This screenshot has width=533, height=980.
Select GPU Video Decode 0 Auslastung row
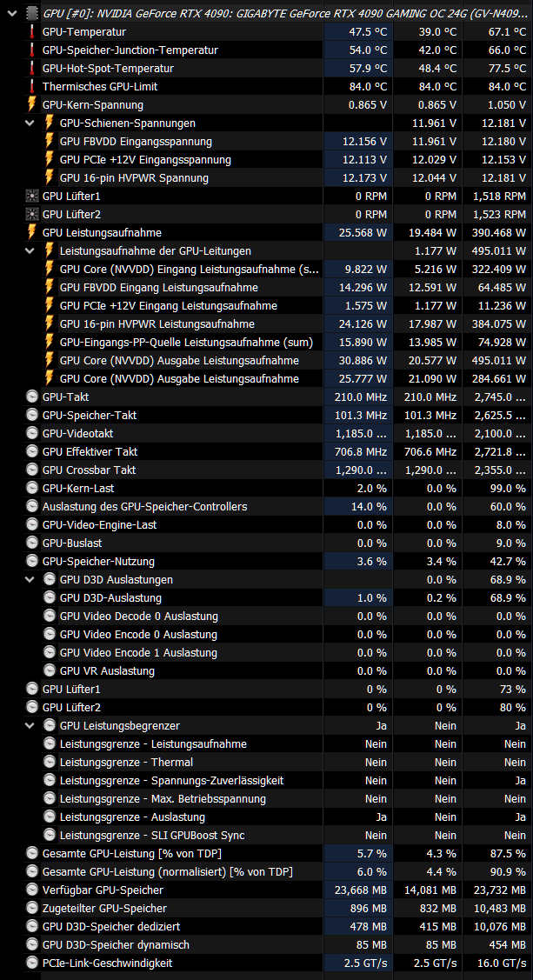coord(139,617)
